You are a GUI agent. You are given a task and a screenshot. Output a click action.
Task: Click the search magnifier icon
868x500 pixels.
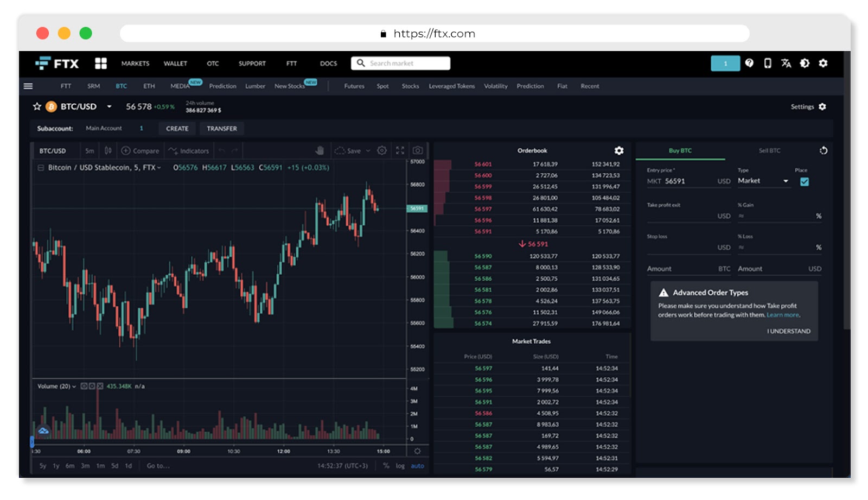click(361, 63)
